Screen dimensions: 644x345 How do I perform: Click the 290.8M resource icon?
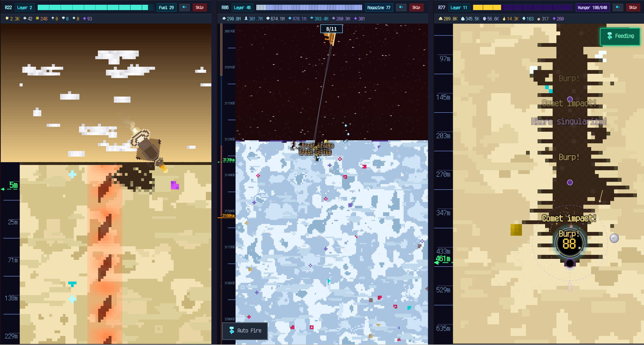[224, 18]
